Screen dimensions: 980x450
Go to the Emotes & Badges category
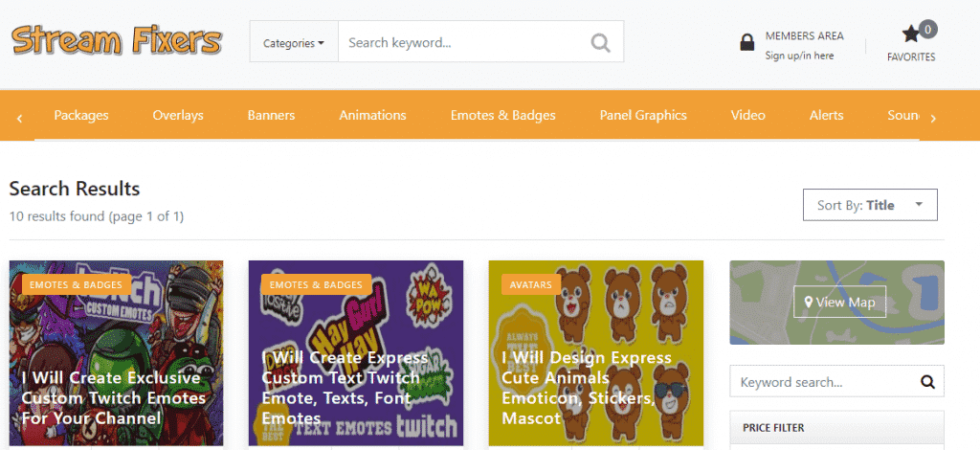[503, 116]
